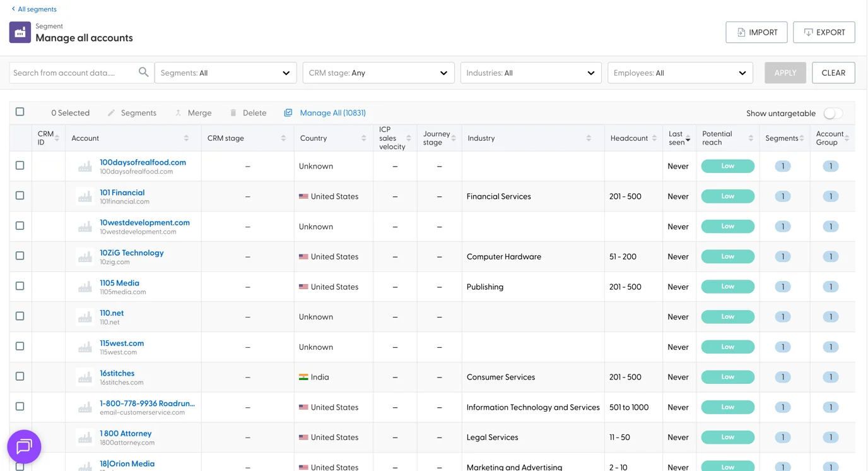Click company icon for 100daysofrealfood.com
Screen dimensions: 868x471
[x=85, y=167]
